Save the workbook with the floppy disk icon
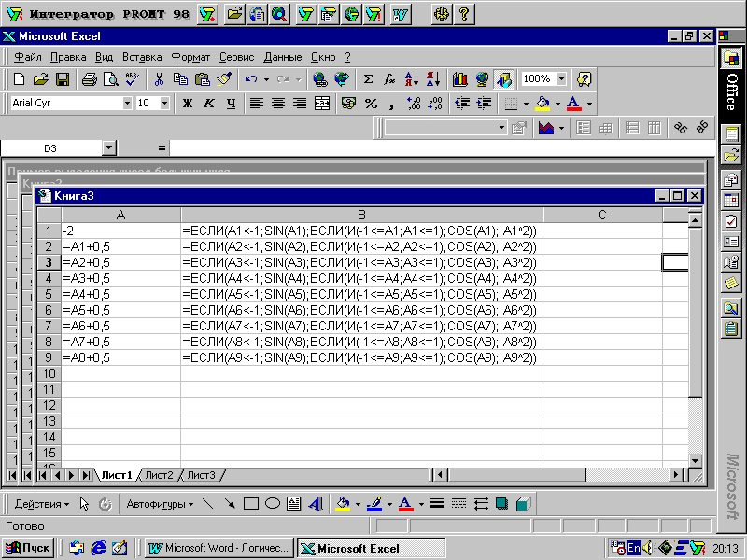 (x=63, y=79)
